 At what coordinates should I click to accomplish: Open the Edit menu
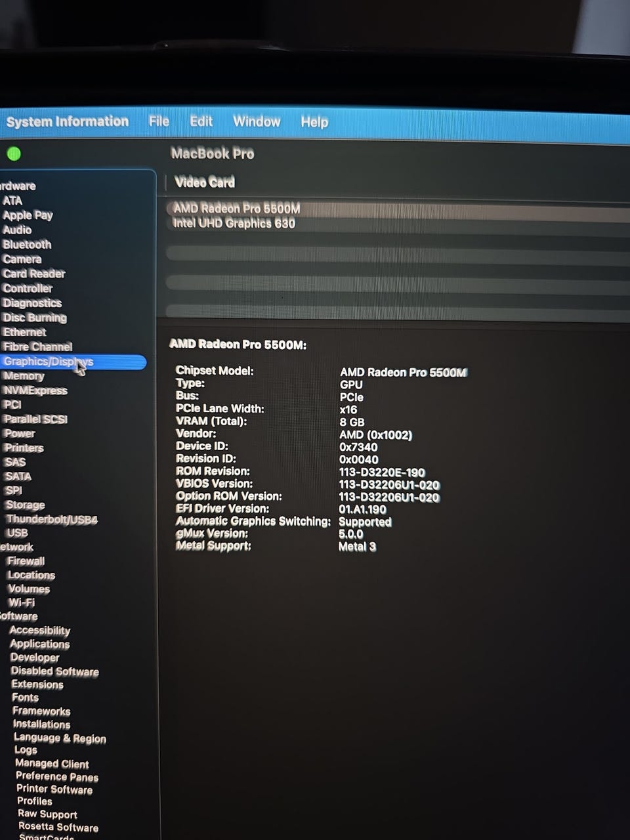click(x=201, y=121)
